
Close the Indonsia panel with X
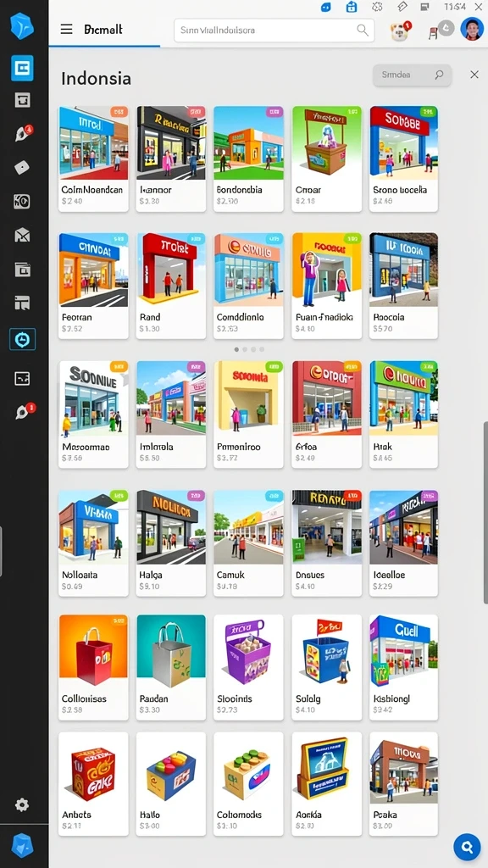pos(474,75)
